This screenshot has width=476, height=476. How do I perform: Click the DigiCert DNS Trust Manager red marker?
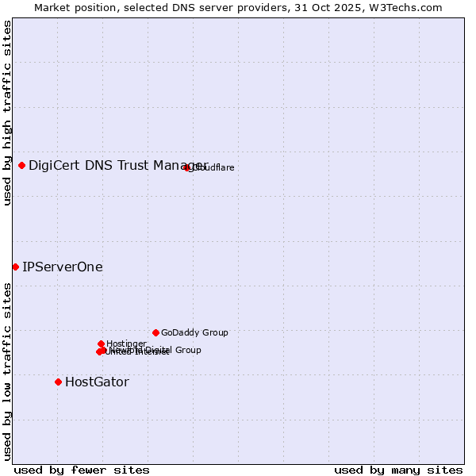click(x=22, y=165)
